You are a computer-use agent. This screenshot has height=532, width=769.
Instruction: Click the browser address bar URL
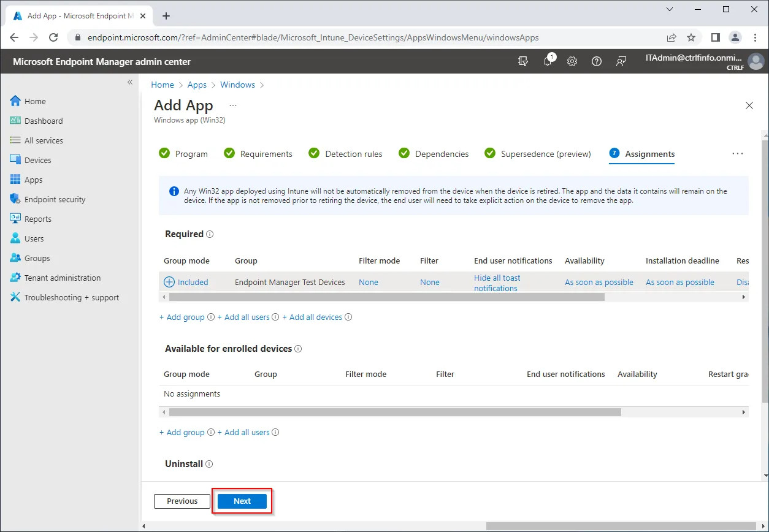pyautogui.click(x=313, y=37)
